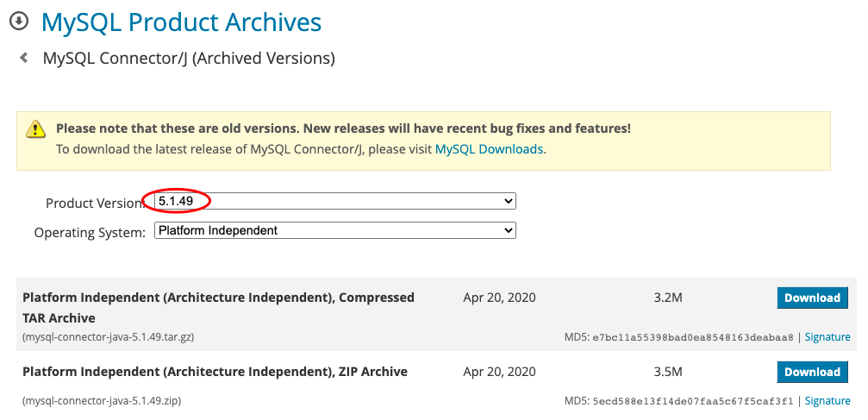Open the MySQL Downloads link
868x420 pixels.
click(x=489, y=149)
